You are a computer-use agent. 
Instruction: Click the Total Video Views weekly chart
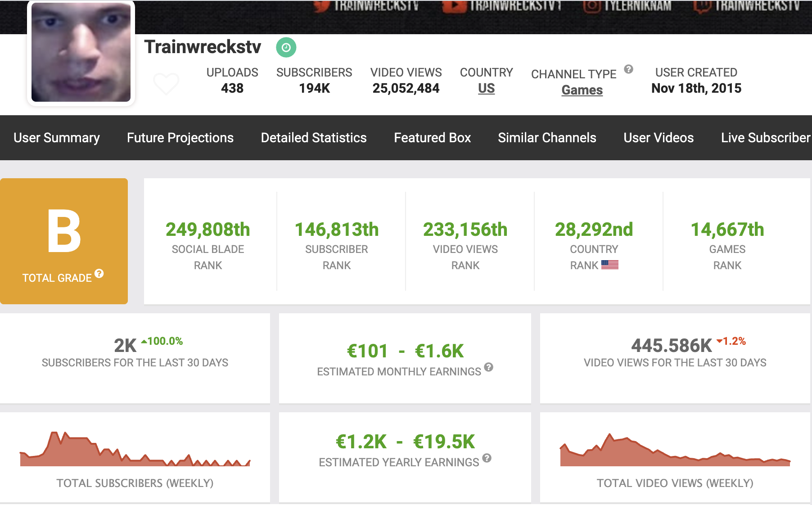click(x=675, y=450)
